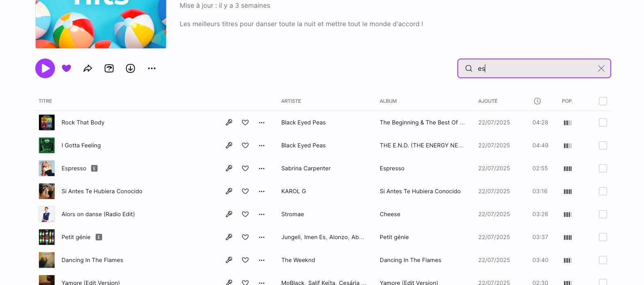Tick the select-all tracks checkbox in the header

pyautogui.click(x=603, y=101)
